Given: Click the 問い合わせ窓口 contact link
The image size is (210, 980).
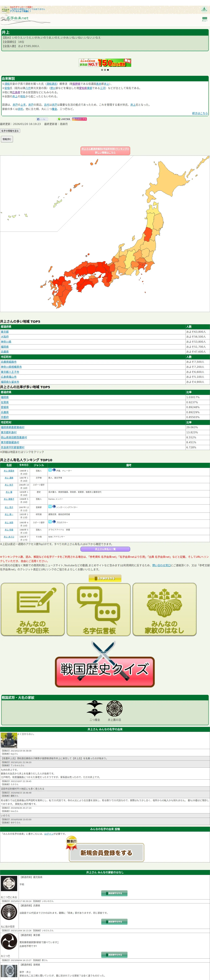Looking at the screenshot, I should coord(162,565).
